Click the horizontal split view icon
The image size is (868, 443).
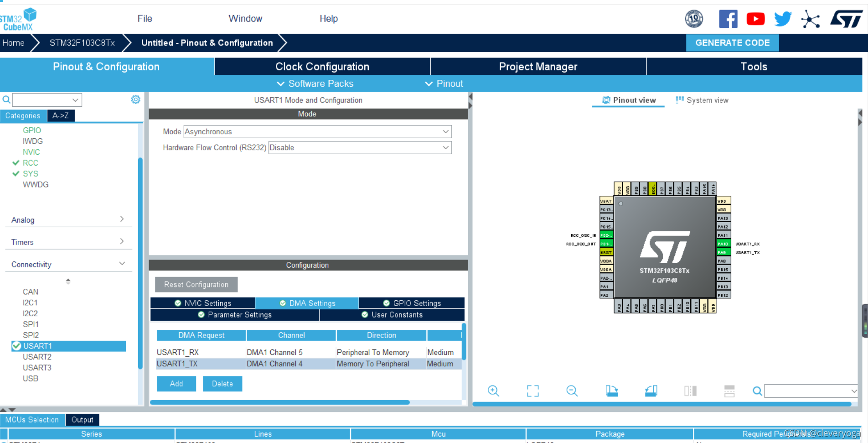[729, 391]
